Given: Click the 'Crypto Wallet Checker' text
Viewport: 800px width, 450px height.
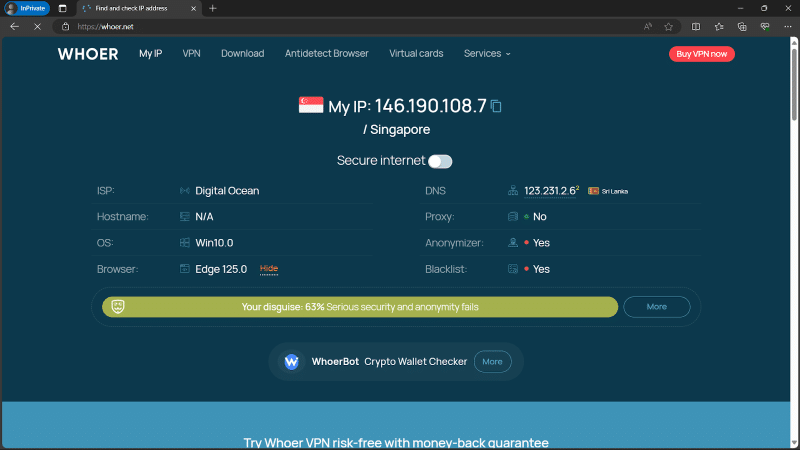Looking at the screenshot, I should pyautogui.click(x=415, y=362).
